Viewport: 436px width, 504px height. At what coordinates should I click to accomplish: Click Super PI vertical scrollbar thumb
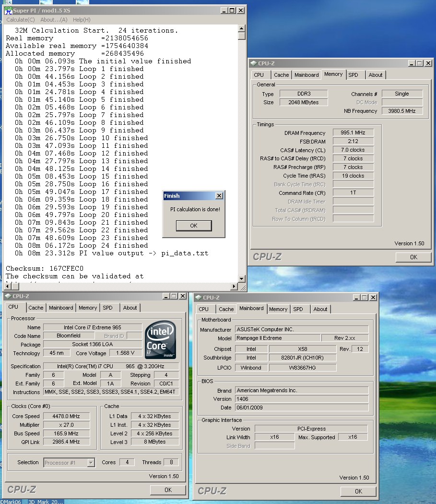[x=242, y=36]
